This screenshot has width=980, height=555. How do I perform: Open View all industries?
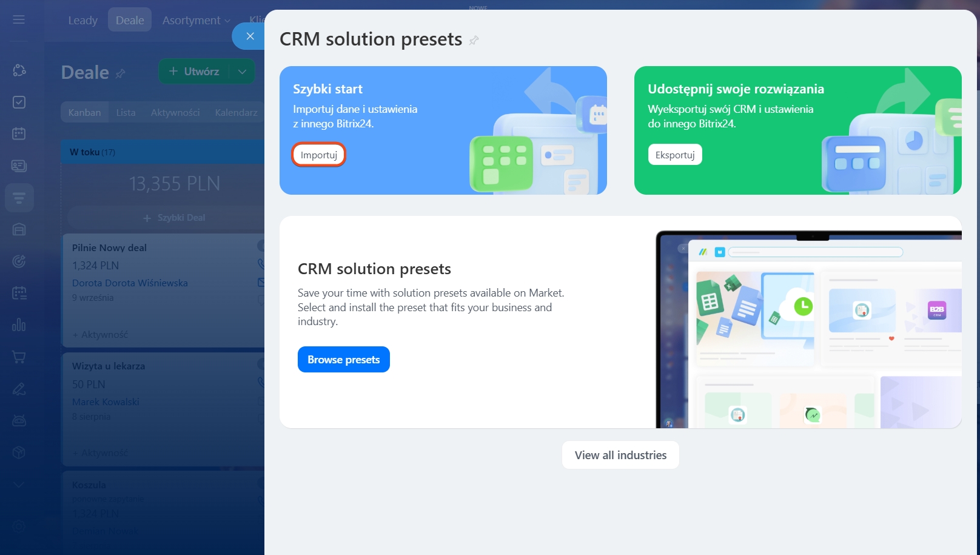coord(620,455)
